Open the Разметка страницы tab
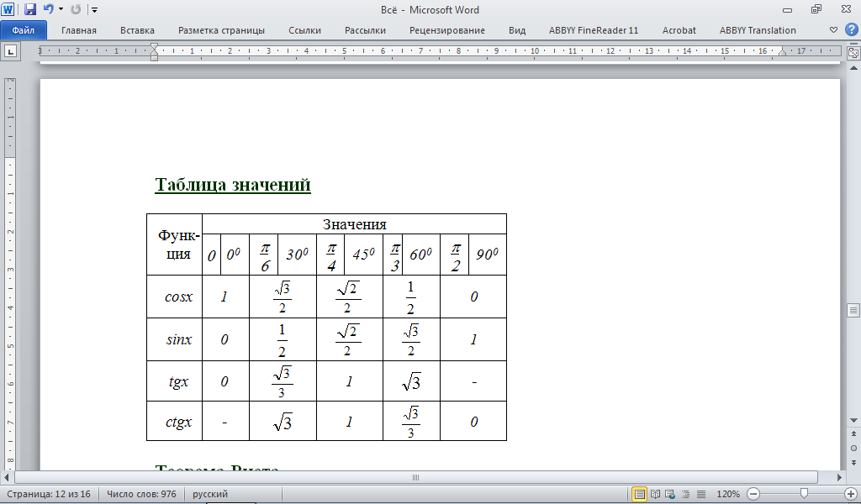Viewport: 861px width, 504px height. (221, 30)
